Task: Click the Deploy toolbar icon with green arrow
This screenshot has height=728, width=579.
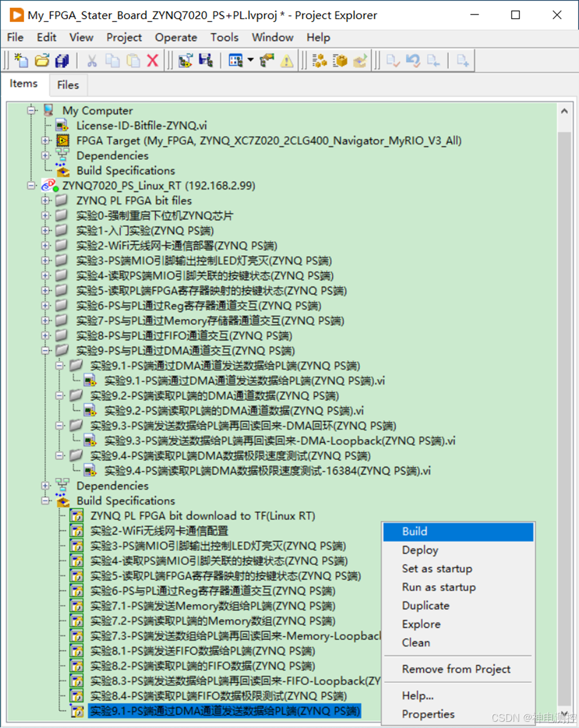Action: click(x=360, y=60)
